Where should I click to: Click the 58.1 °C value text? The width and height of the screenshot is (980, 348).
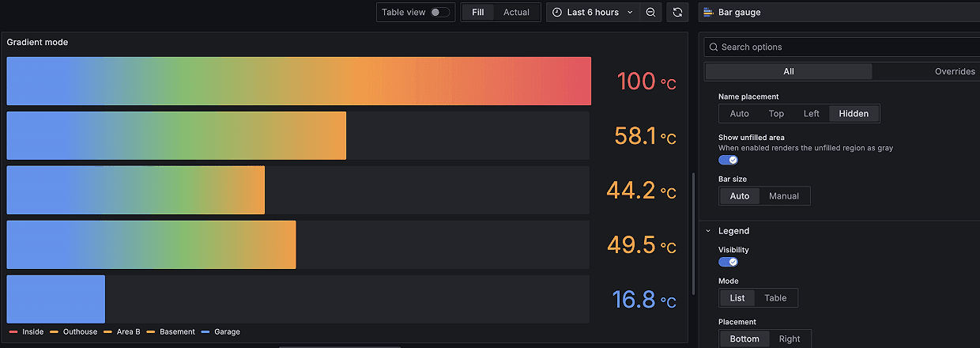pos(645,136)
